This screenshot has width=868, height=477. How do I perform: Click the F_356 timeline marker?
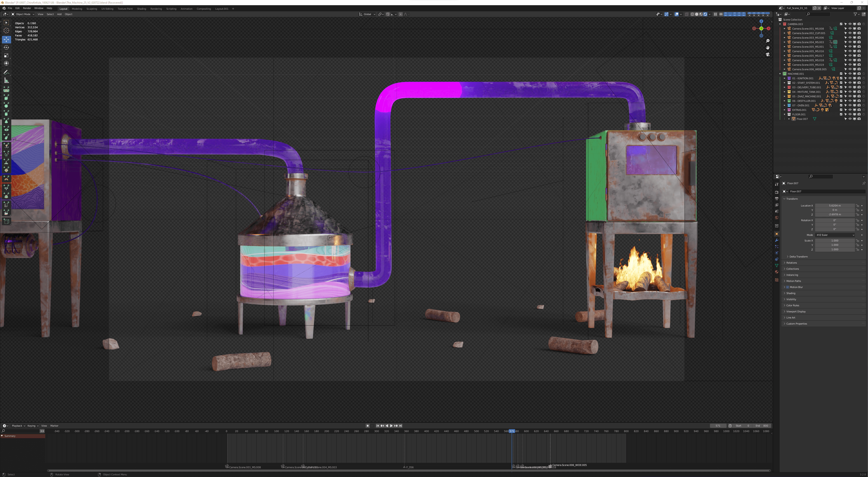tap(404, 467)
